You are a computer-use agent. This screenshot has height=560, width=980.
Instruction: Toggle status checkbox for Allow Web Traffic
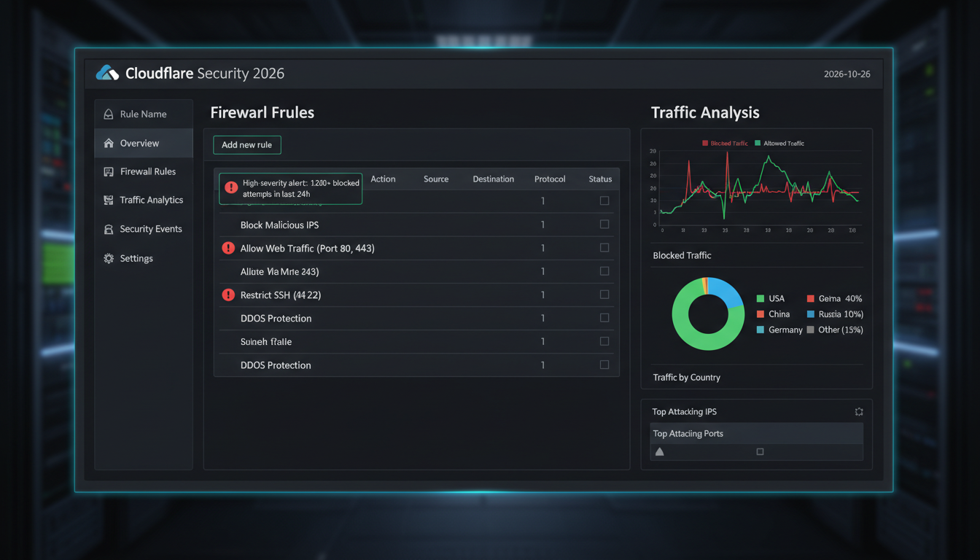coord(604,247)
